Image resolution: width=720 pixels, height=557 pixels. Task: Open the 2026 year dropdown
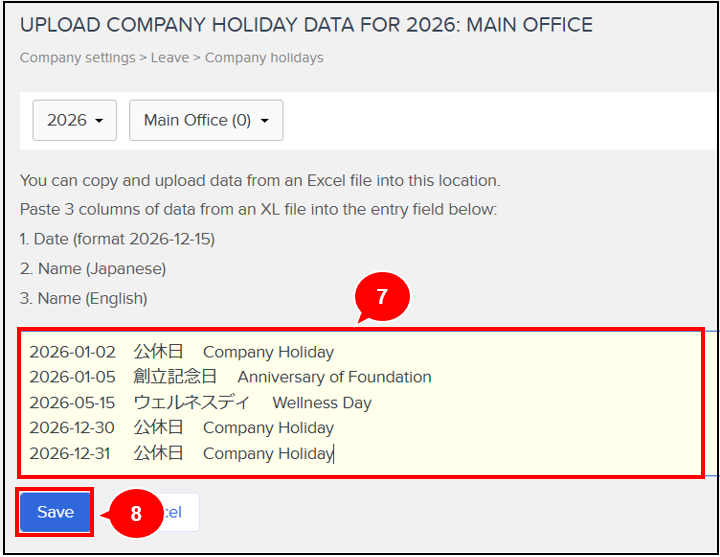pos(74,120)
